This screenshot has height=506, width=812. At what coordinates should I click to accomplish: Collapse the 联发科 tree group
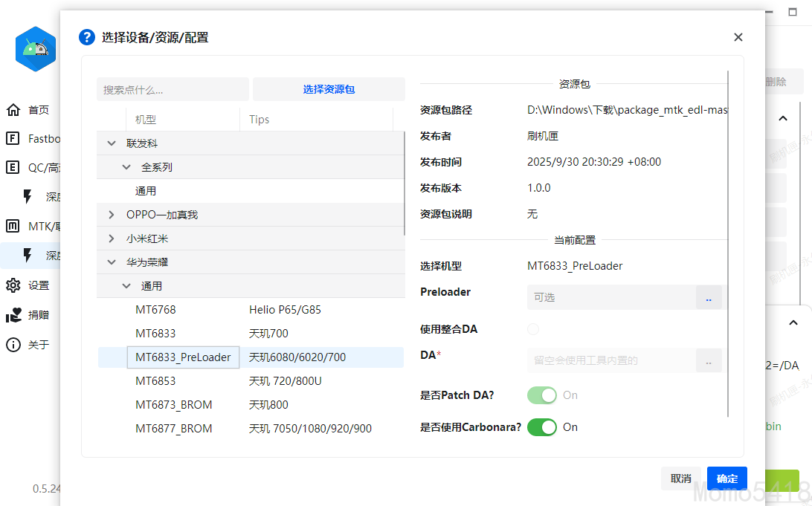pos(112,143)
